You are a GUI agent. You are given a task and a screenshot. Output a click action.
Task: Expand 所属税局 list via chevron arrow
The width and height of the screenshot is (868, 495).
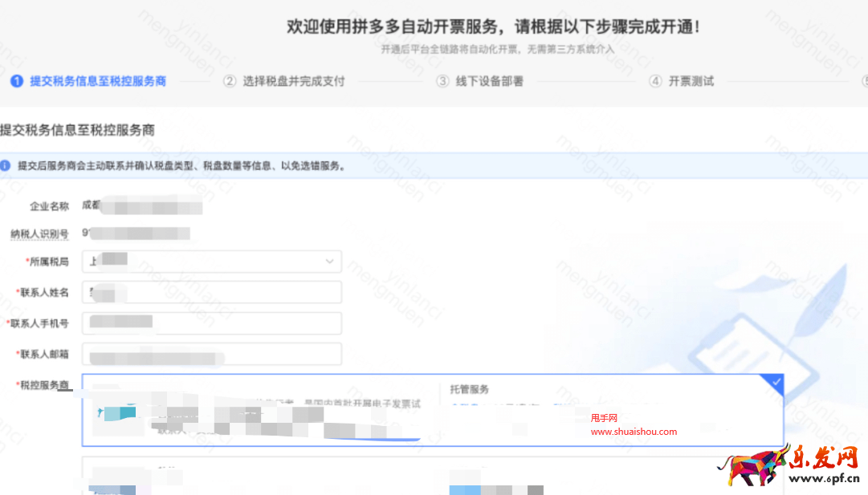[x=329, y=262]
